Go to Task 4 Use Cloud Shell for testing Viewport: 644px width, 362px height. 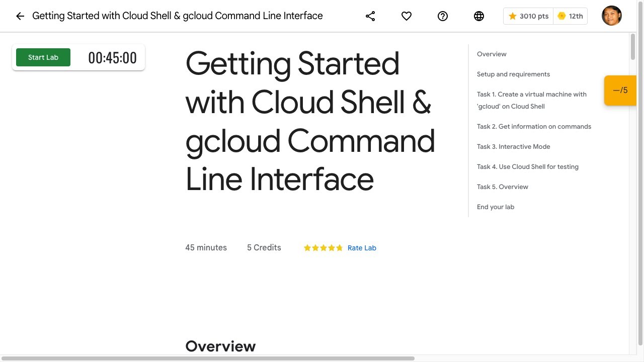pyautogui.click(x=528, y=167)
